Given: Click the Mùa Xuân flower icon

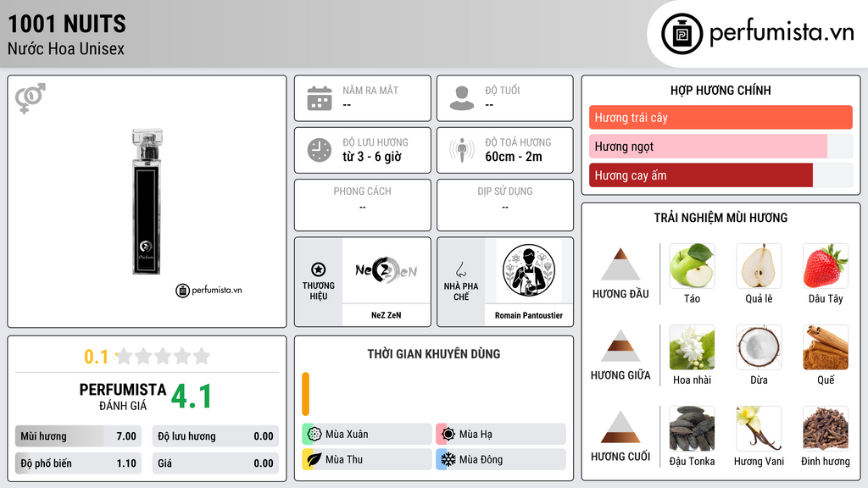Looking at the screenshot, I should [314, 434].
